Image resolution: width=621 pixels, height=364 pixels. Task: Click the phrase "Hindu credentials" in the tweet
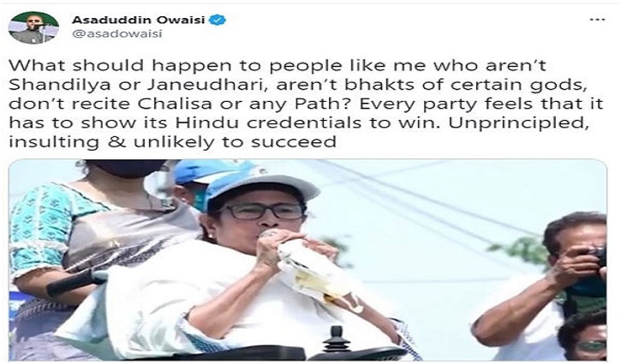tap(268, 122)
